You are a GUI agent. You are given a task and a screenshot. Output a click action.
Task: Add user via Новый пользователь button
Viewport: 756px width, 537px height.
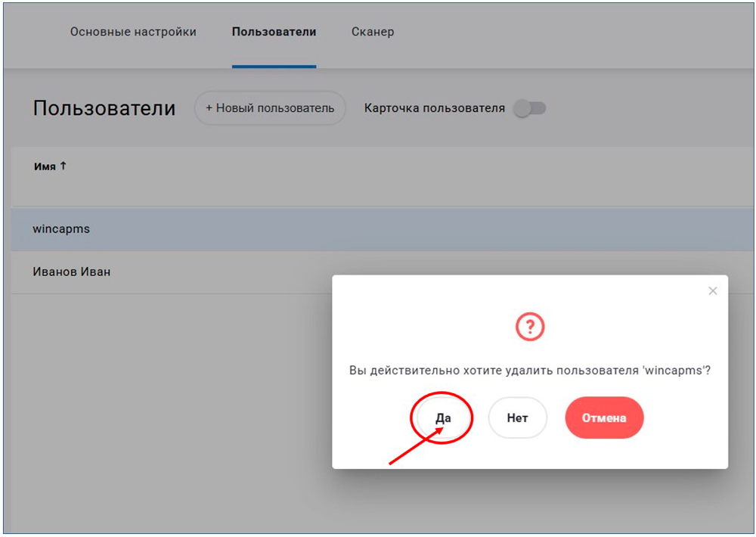click(x=270, y=108)
